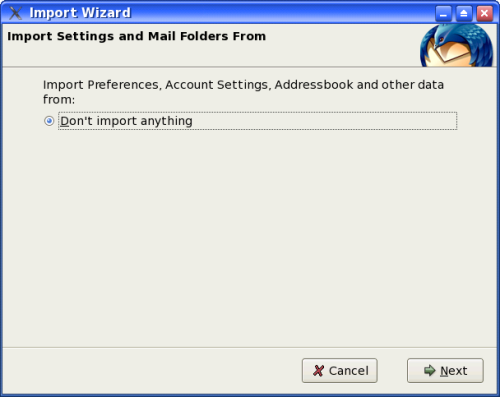
Task: Click the "Import Preferences, Account Settings" description
Action: click(x=243, y=85)
